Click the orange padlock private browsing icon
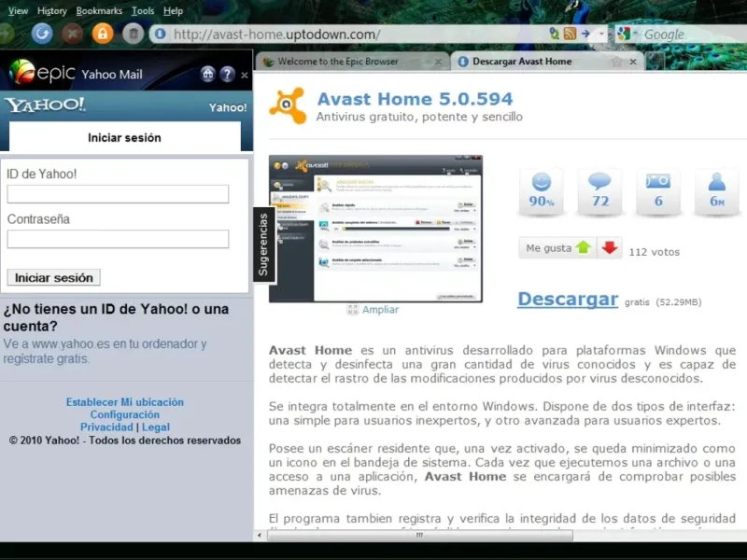This screenshot has height=560, width=747. 103,34
